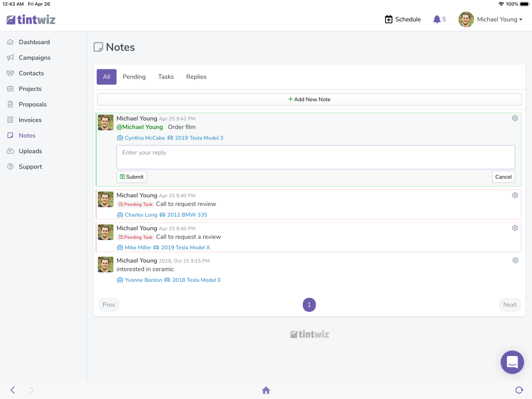This screenshot has width=532, height=399.
Task: Open gear settings on interested in ceramic note
Action: pyautogui.click(x=515, y=260)
